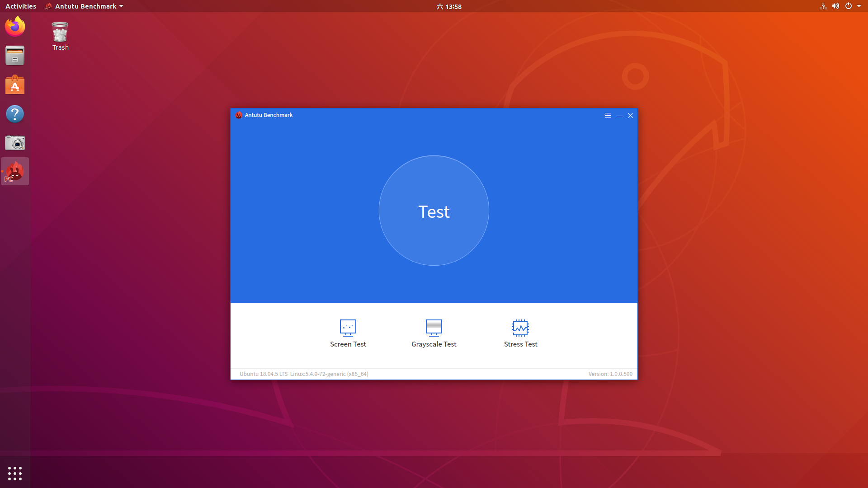Open the file manager icon
Screen dimensions: 868x488
click(14, 56)
